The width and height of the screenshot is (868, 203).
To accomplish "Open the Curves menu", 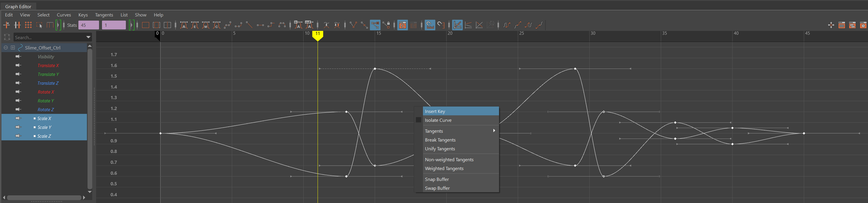I will (x=64, y=15).
